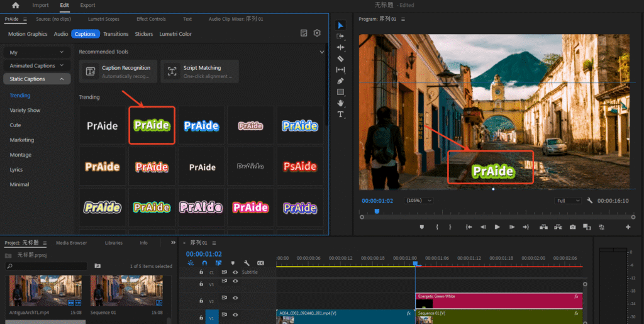This screenshot has height=324, width=644.
Task: Click the blue playhead on the program scrubber
Action: tap(377, 211)
